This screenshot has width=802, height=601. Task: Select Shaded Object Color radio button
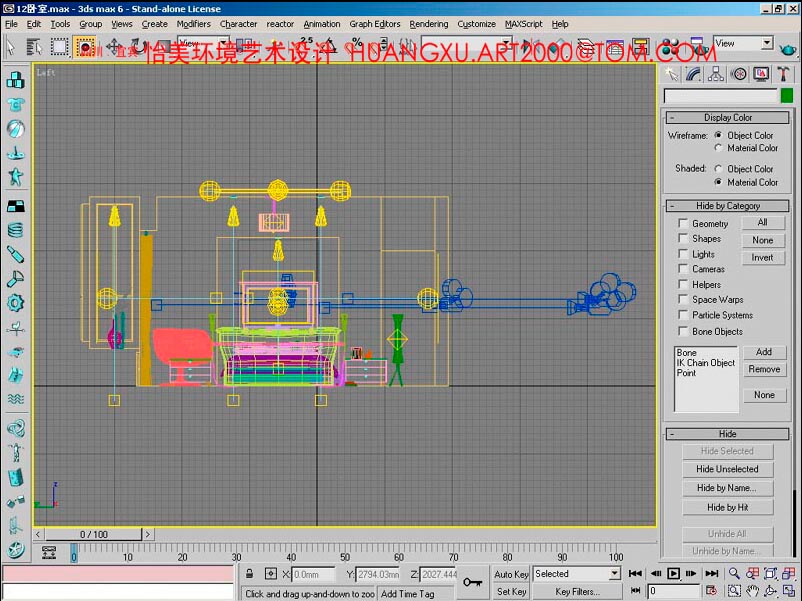[718, 168]
